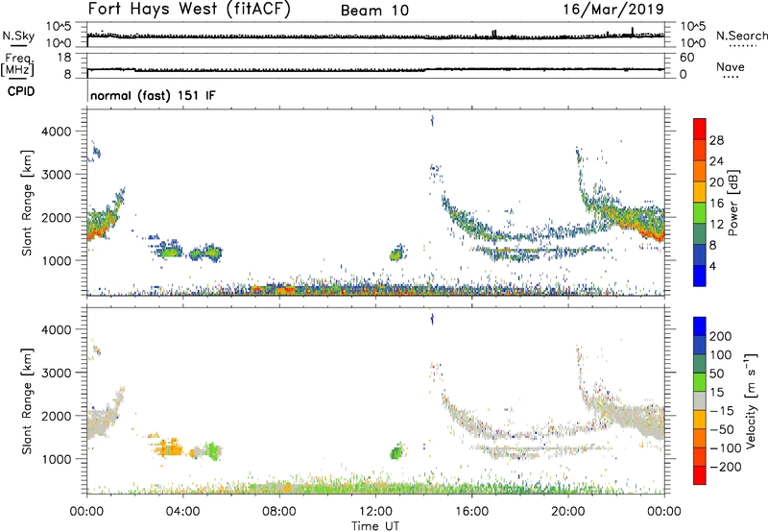768x532 pixels.
Task: Click the "20" label on power colorbar
Action: tap(716, 182)
